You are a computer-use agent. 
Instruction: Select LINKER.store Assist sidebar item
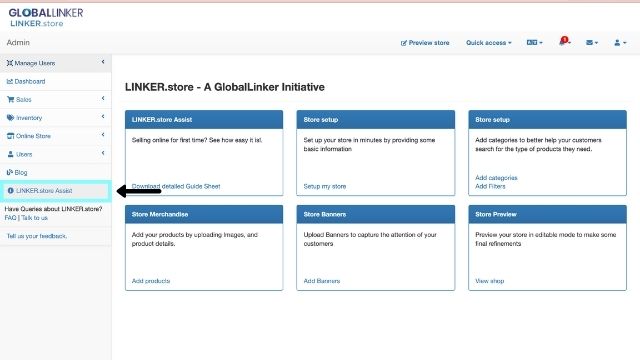56,191
